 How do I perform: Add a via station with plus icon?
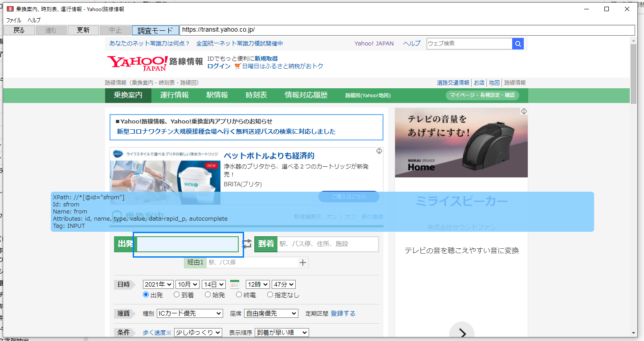[x=303, y=263]
